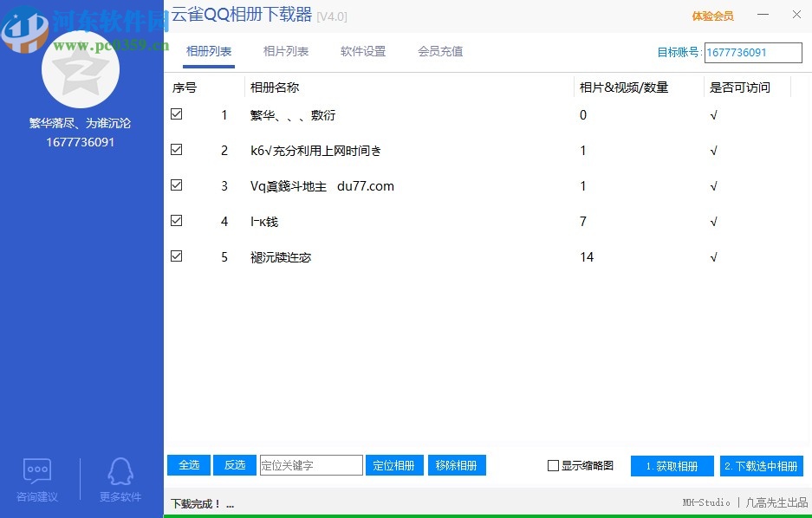Click 移除相册 to remove albums
Viewport: 812px width, 518px height.
tap(457, 465)
